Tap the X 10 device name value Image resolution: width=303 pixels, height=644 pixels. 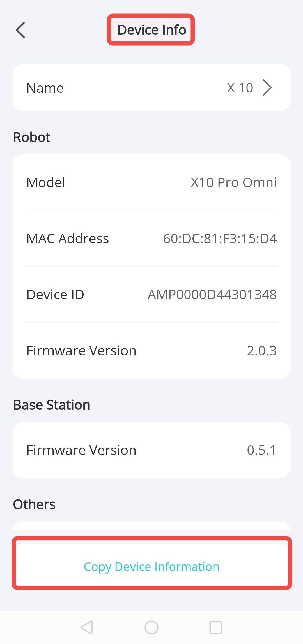[240, 88]
